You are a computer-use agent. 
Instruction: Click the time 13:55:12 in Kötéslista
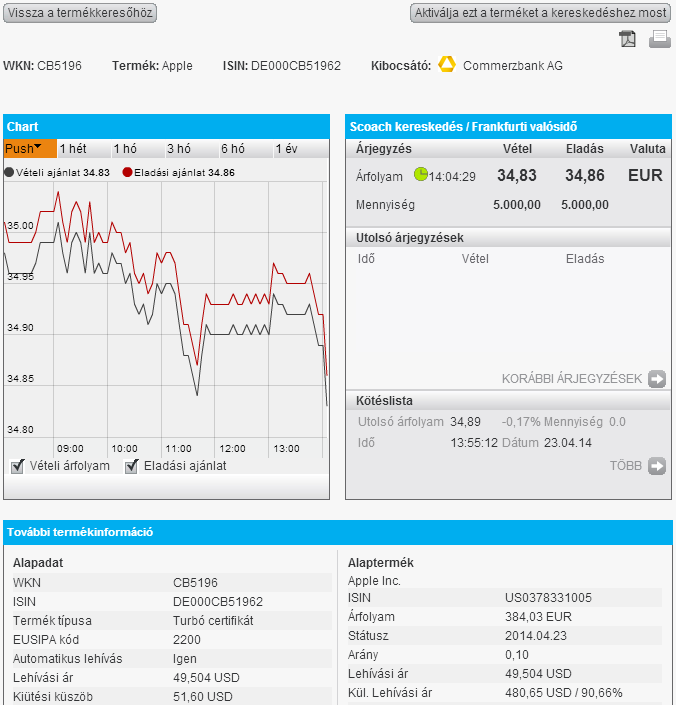[474, 443]
